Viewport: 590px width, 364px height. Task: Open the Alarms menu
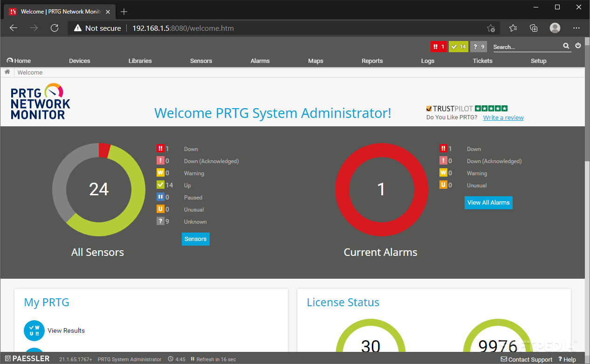click(x=260, y=61)
